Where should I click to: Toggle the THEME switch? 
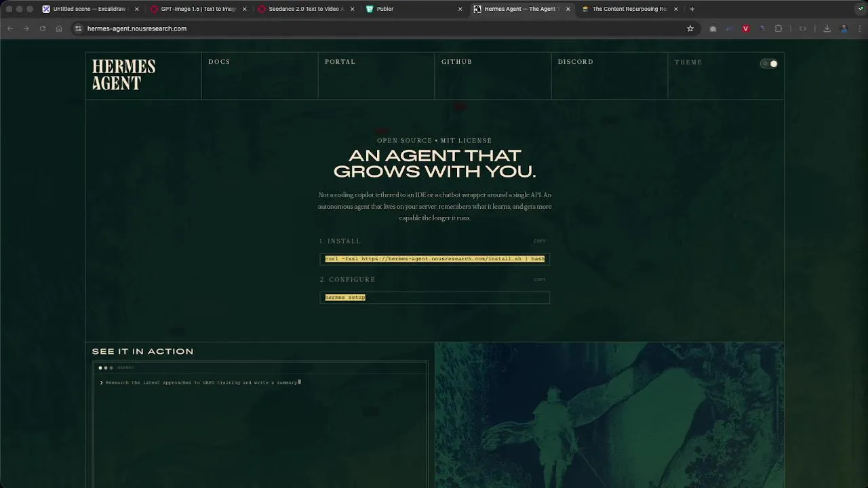click(769, 64)
